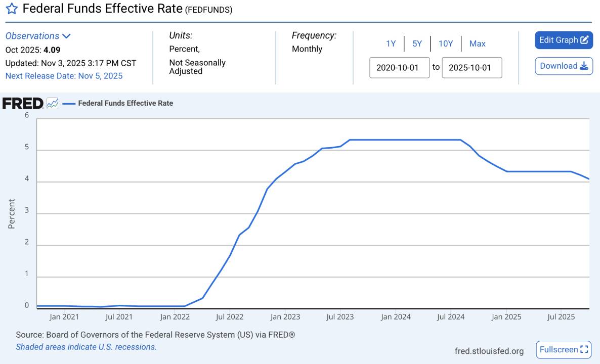Image resolution: width=600 pixels, height=364 pixels.
Task: Toggle the Federal Funds Effective Rate series legend
Action: (125, 103)
